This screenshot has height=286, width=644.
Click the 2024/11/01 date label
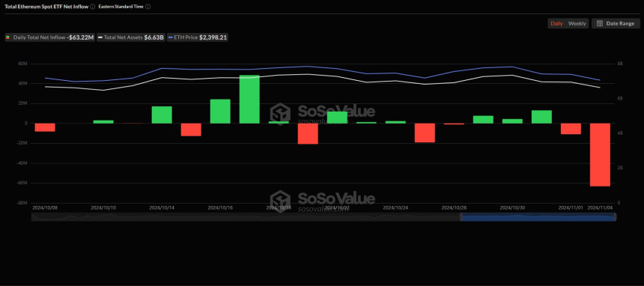571,208
